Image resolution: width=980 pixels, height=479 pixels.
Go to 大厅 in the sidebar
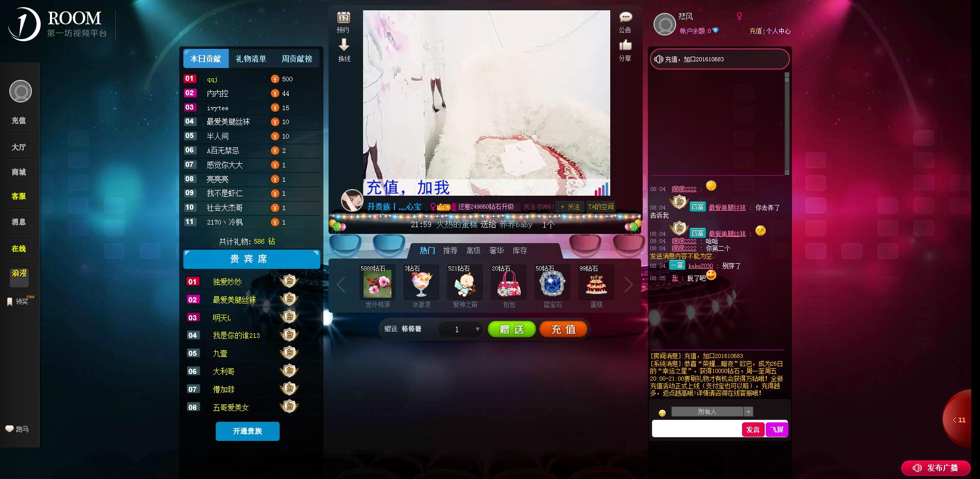click(x=19, y=147)
